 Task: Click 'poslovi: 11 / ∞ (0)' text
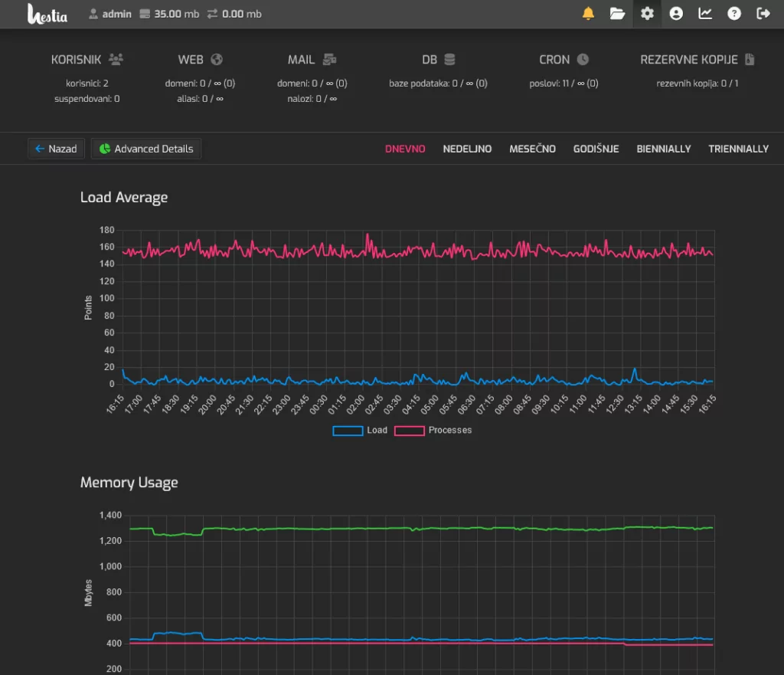[x=563, y=83]
